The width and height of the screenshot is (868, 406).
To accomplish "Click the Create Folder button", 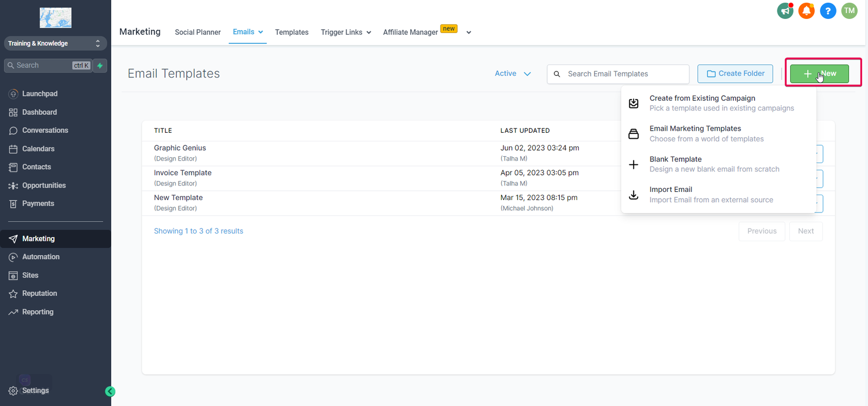I will click(735, 74).
